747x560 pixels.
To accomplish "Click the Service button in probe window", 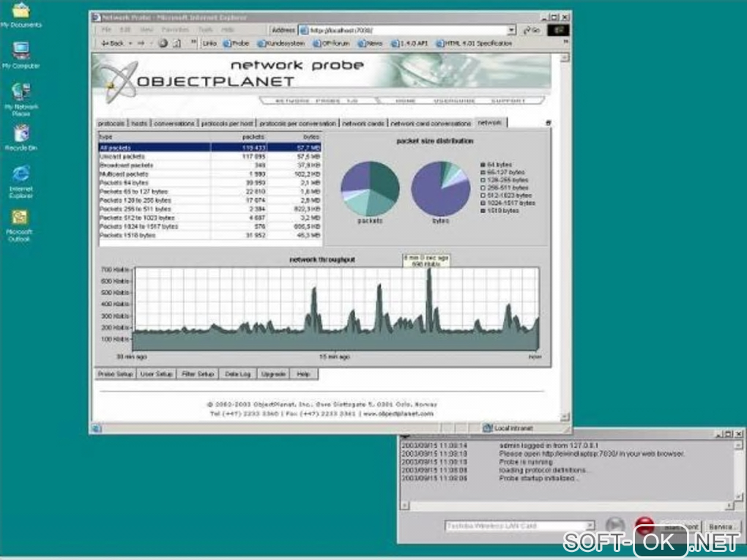I will 721,526.
